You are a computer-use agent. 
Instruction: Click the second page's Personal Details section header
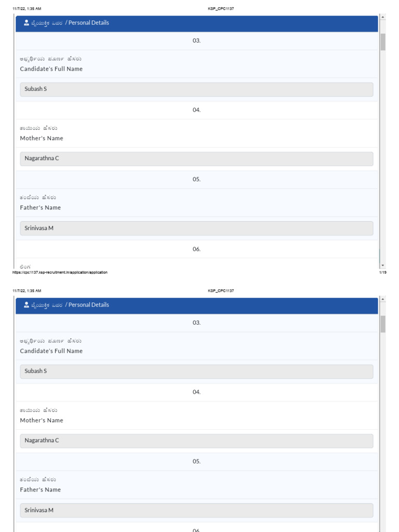coord(196,305)
